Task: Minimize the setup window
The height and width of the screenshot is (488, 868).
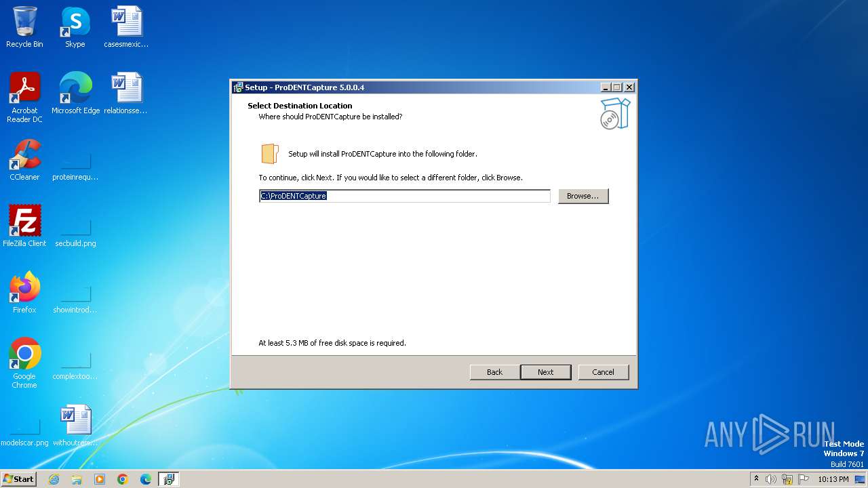Action: tap(606, 87)
